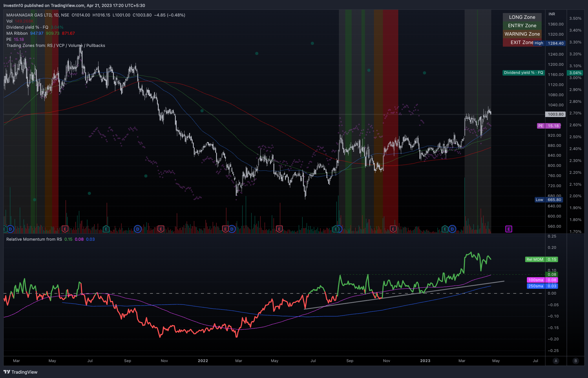588x378 pixels.
Task: Click the EXIT Zone legend label
Action: tap(522, 42)
